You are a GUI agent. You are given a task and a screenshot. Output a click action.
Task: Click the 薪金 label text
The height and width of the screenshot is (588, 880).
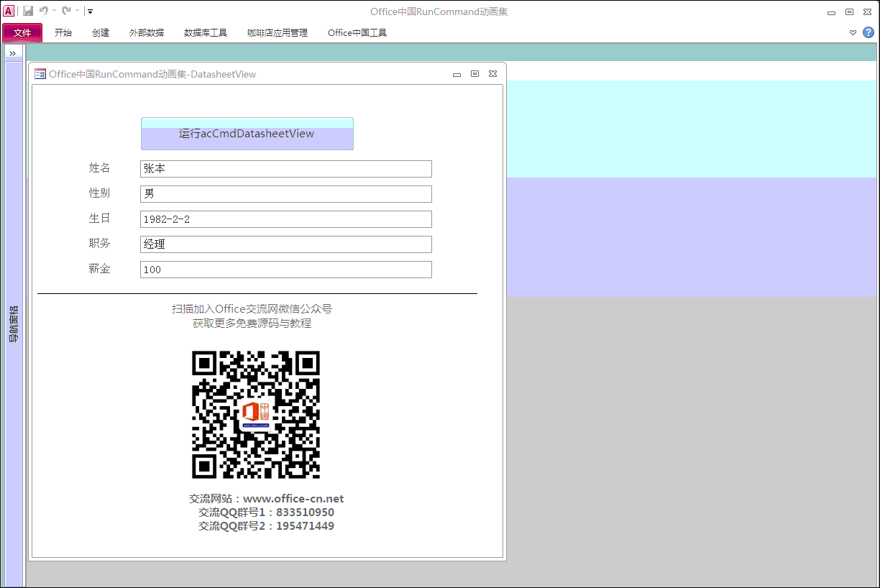click(x=100, y=269)
